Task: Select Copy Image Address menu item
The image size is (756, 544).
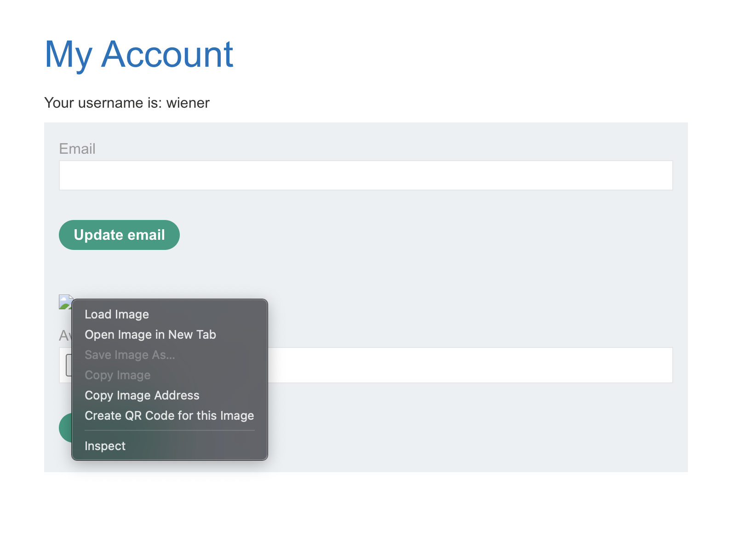Action: coord(142,395)
